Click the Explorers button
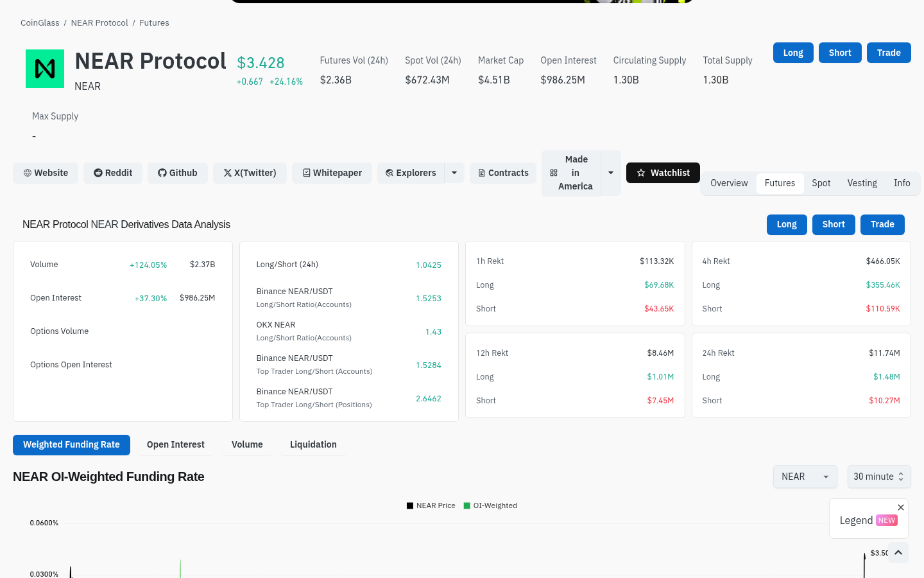Viewport: 924px width, 578px height. (411, 173)
